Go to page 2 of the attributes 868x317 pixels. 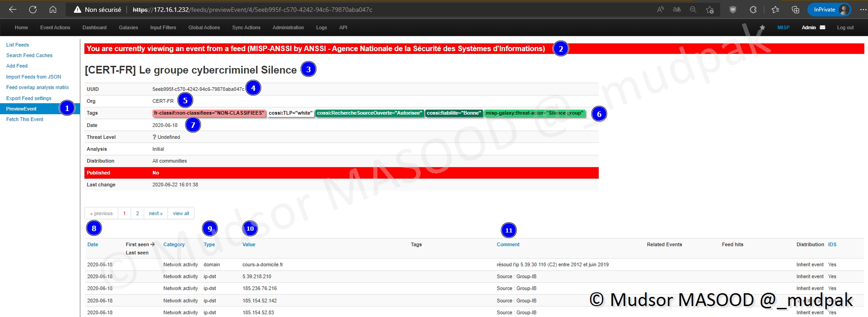click(x=137, y=213)
